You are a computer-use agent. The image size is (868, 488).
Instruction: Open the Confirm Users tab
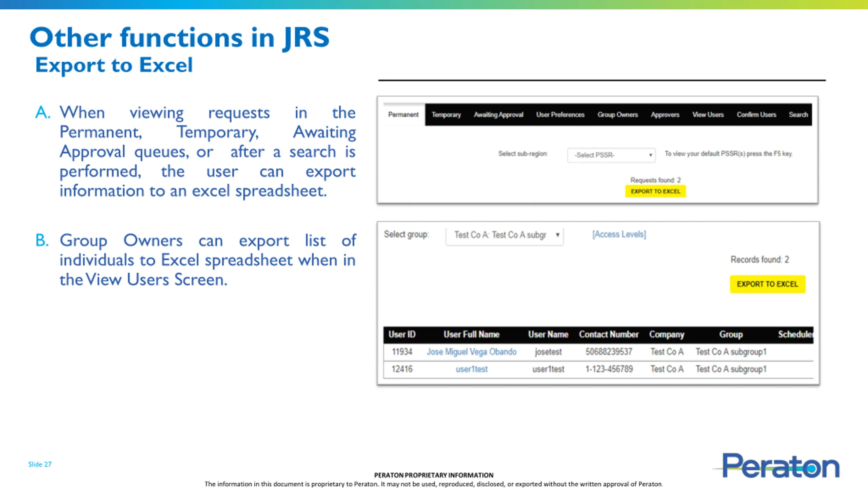click(x=756, y=115)
